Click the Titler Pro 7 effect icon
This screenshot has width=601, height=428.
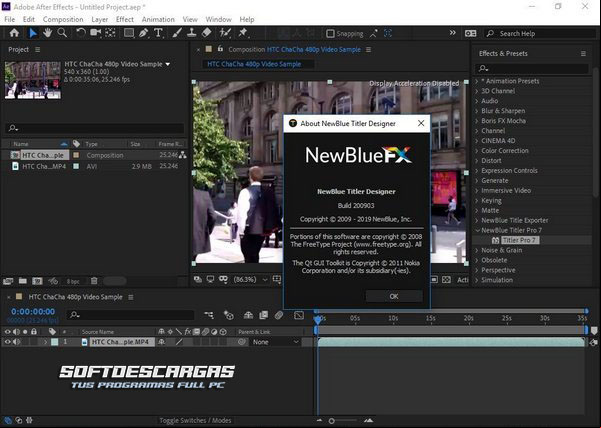point(495,240)
